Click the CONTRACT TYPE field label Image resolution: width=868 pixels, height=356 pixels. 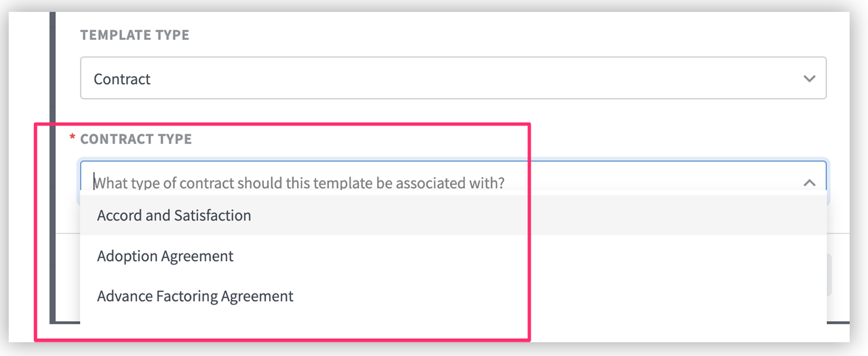(136, 139)
